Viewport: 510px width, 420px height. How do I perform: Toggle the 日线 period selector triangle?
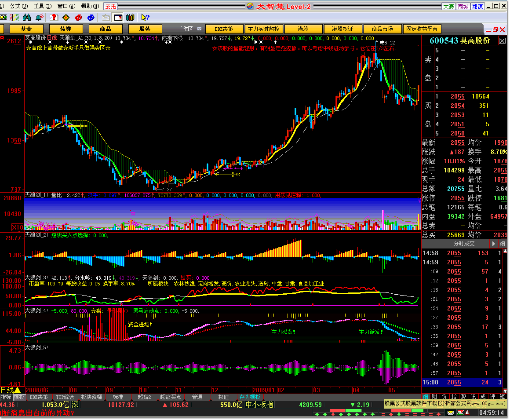pyautogui.click(x=17, y=390)
